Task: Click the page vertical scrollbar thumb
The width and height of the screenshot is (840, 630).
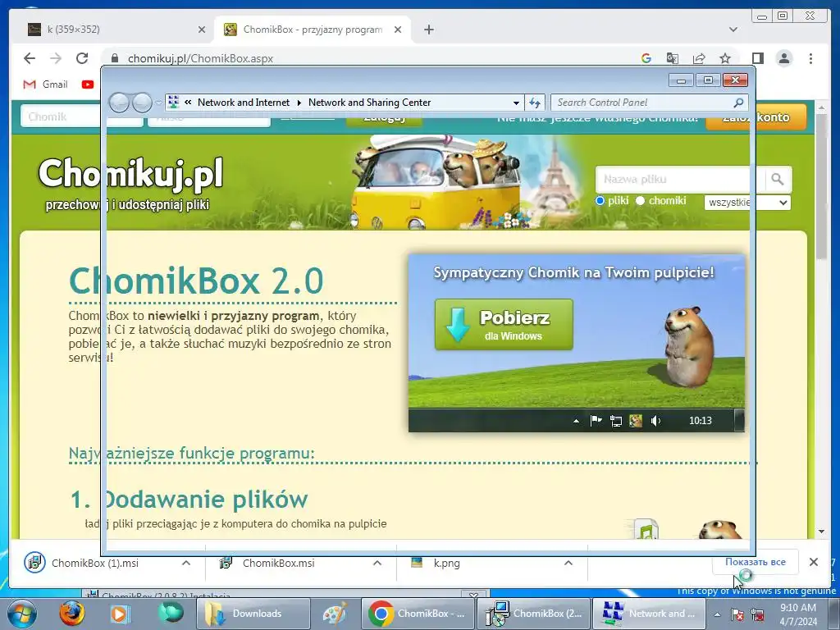Action: click(x=822, y=186)
